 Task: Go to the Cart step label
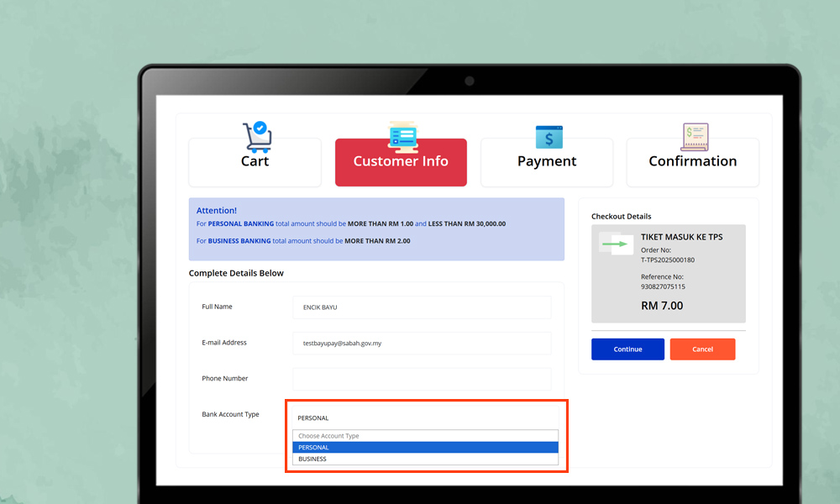click(x=255, y=161)
